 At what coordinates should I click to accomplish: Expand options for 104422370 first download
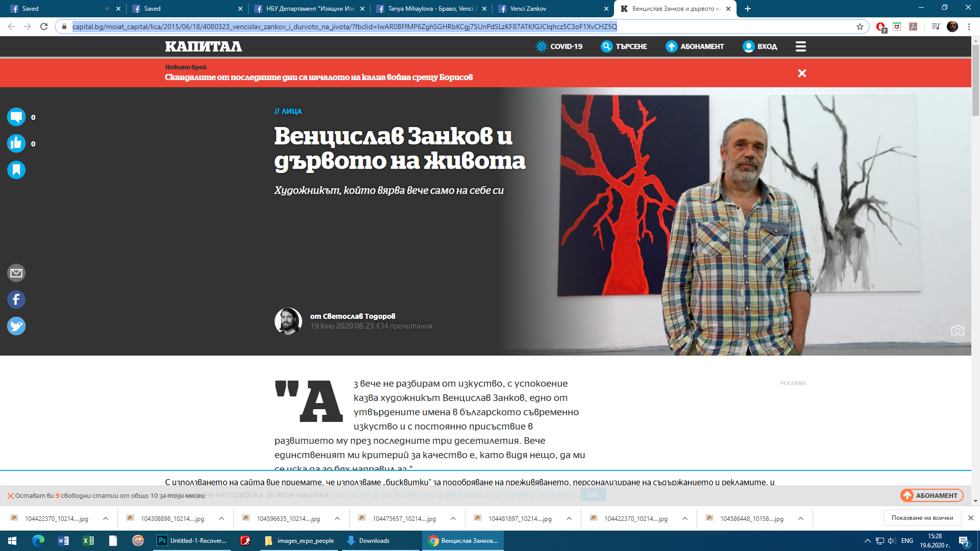click(x=106, y=518)
